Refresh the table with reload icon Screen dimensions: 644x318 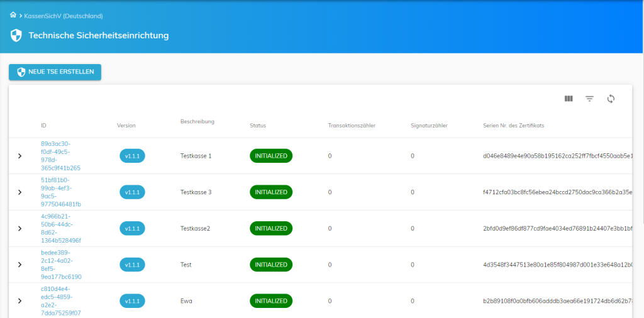point(611,99)
